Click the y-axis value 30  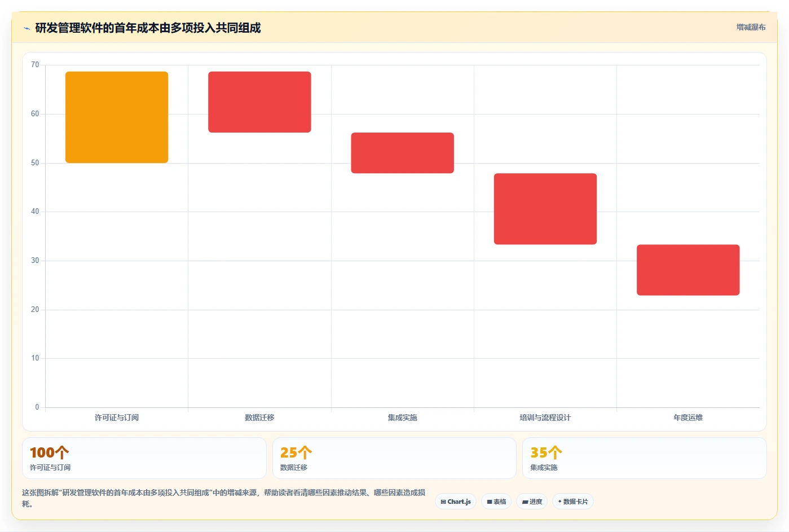[35, 261]
